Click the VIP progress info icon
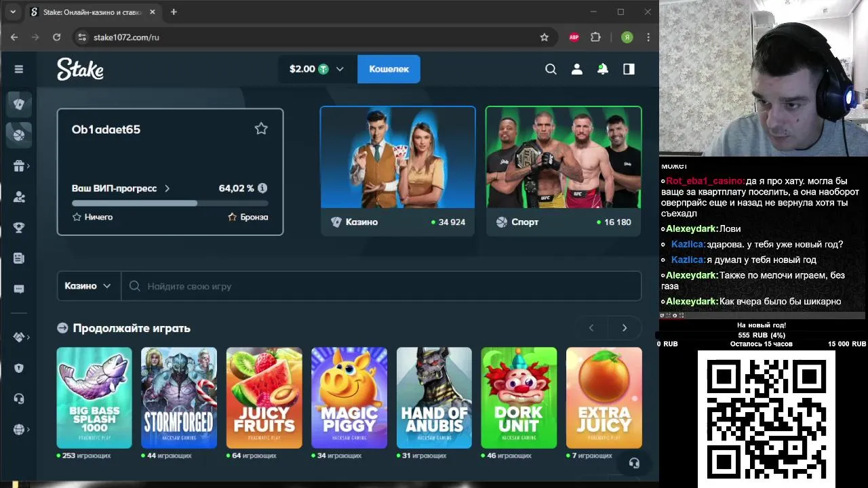Screen dimensions: 868x488 (x=262, y=188)
